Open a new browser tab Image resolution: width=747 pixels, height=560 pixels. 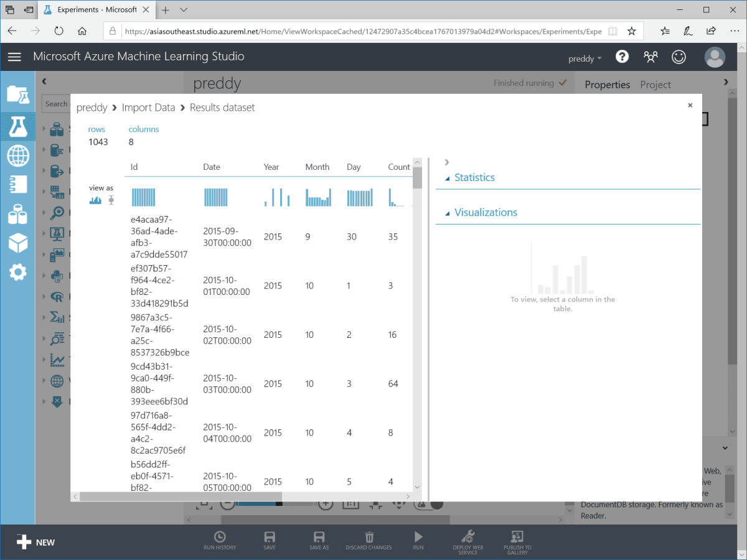tap(165, 10)
